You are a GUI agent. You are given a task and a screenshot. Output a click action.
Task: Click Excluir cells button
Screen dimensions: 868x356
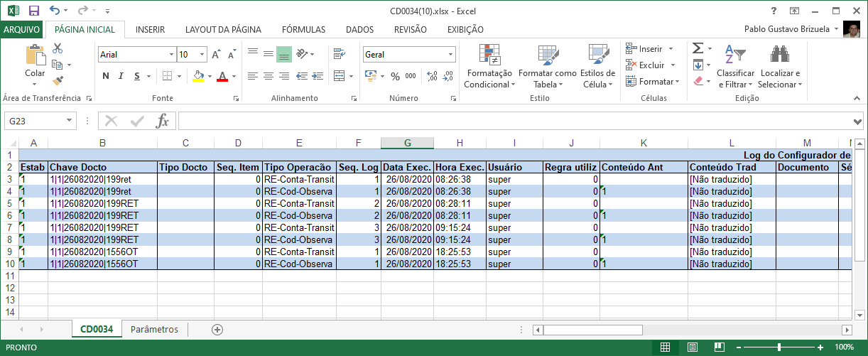point(646,65)
